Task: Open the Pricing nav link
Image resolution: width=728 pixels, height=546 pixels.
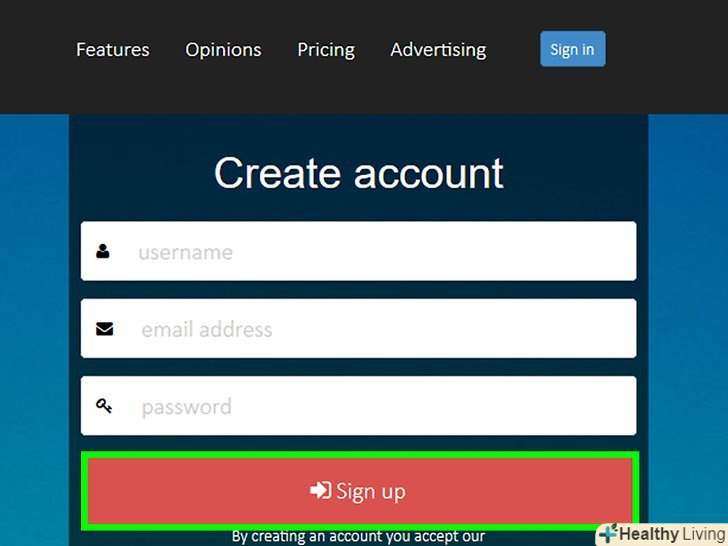Action: (x=326, y=50)
